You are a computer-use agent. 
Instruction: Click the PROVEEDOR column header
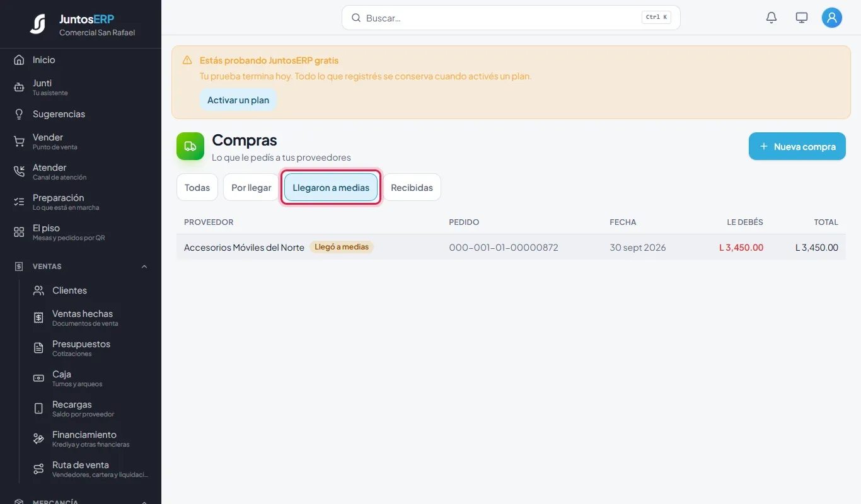[209, 222]
